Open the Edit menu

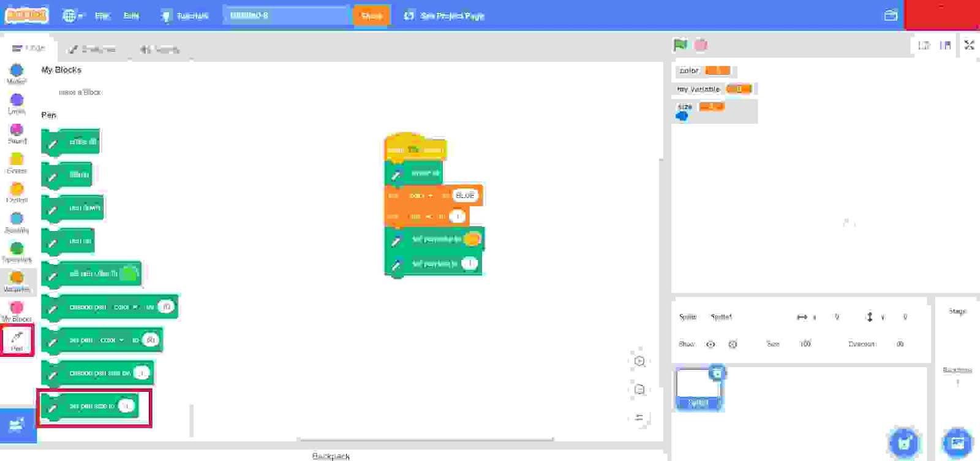point(131,16)
